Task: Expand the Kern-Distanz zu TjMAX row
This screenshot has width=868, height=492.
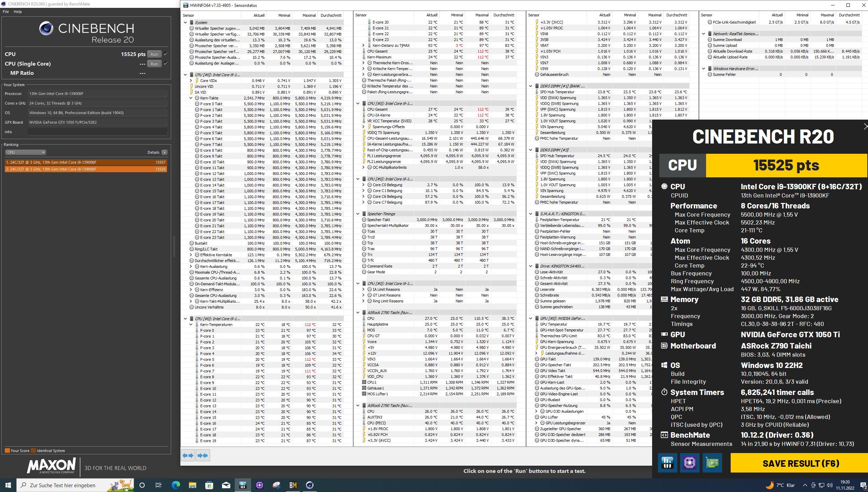Action: coord(363,45)
